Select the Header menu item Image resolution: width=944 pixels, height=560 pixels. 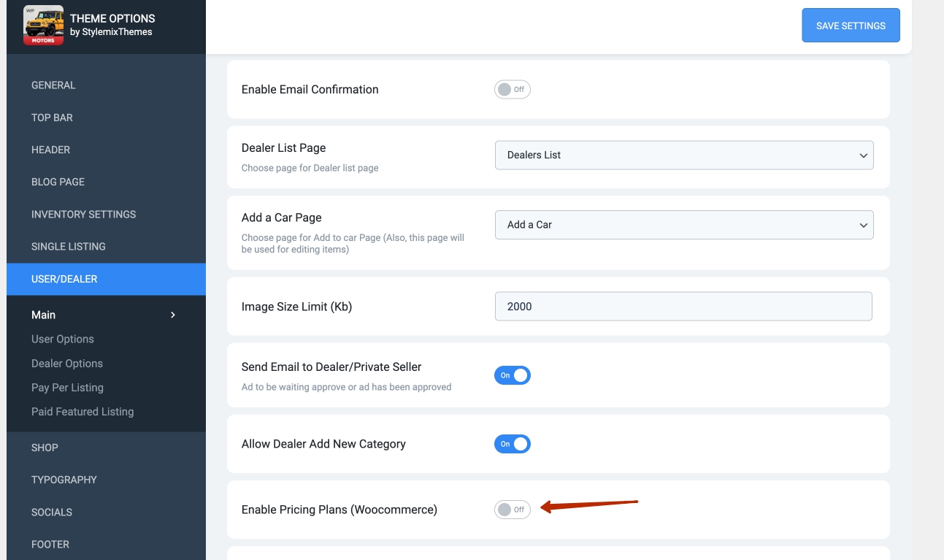pyautogui.click(x=50, y=150)
